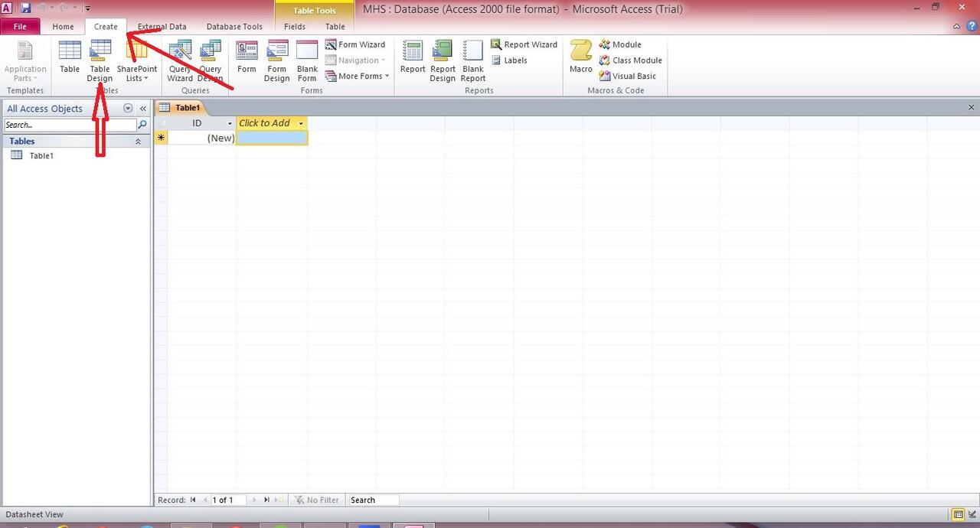Viewport: 980px width, 528px height.
Task: Click the No Filter indicator
Action: click(316, 500)
